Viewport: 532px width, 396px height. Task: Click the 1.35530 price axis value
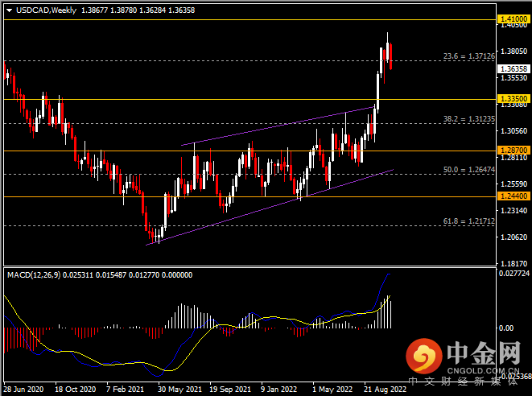(514, 78)
